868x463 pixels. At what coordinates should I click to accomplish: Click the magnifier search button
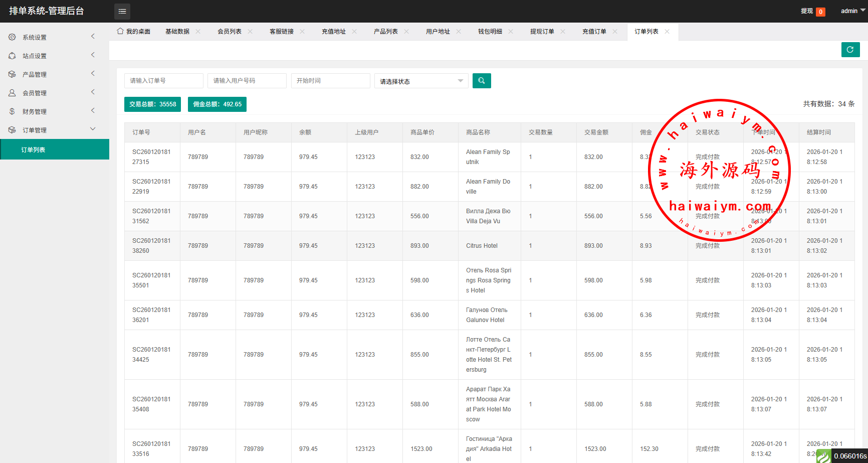coord(481,81)
